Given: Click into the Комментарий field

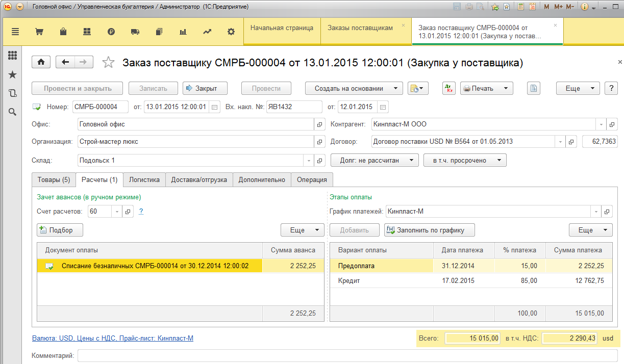Looking at the screenshot, I should pos(348,355).
